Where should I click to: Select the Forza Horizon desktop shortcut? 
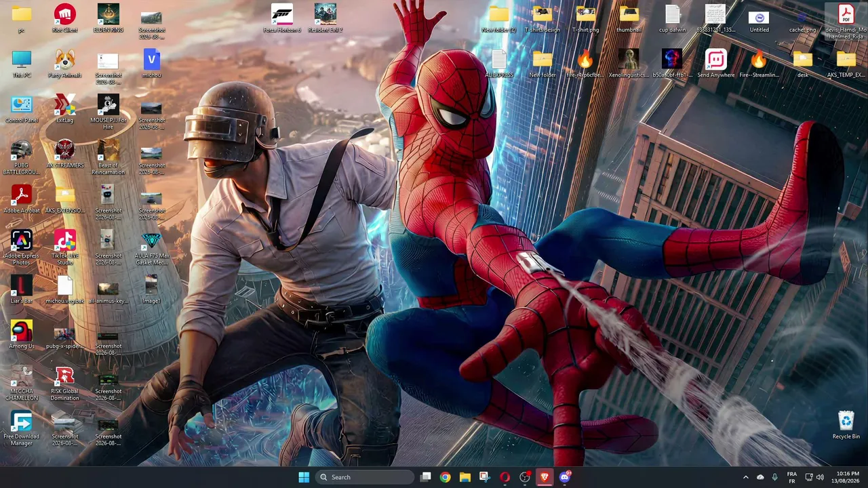(281, 18)
